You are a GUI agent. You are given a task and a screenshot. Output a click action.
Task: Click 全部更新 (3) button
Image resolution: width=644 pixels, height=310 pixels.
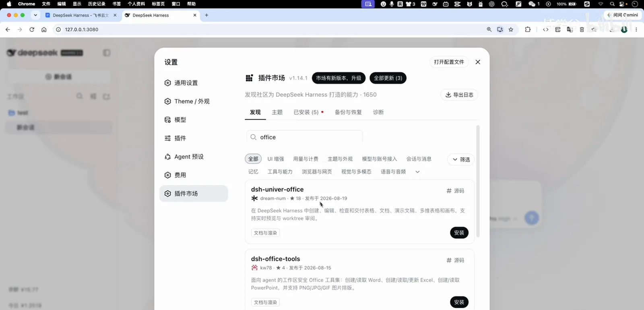[388, 78]
